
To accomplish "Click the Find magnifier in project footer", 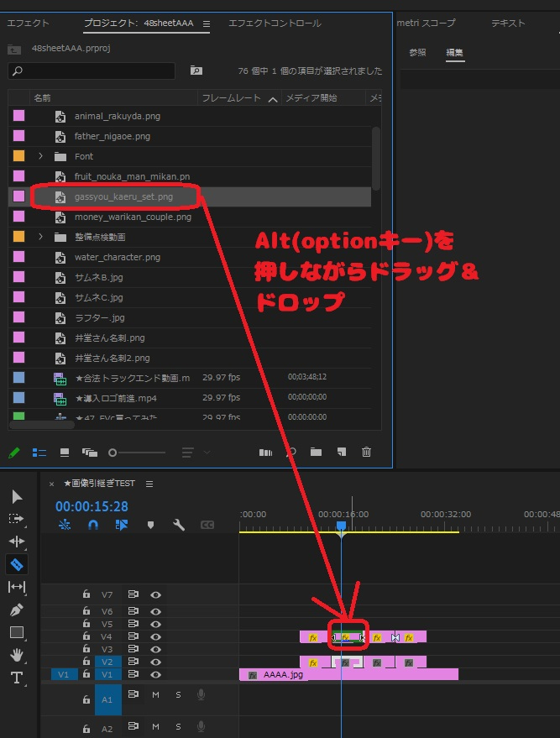I will 291,453.
